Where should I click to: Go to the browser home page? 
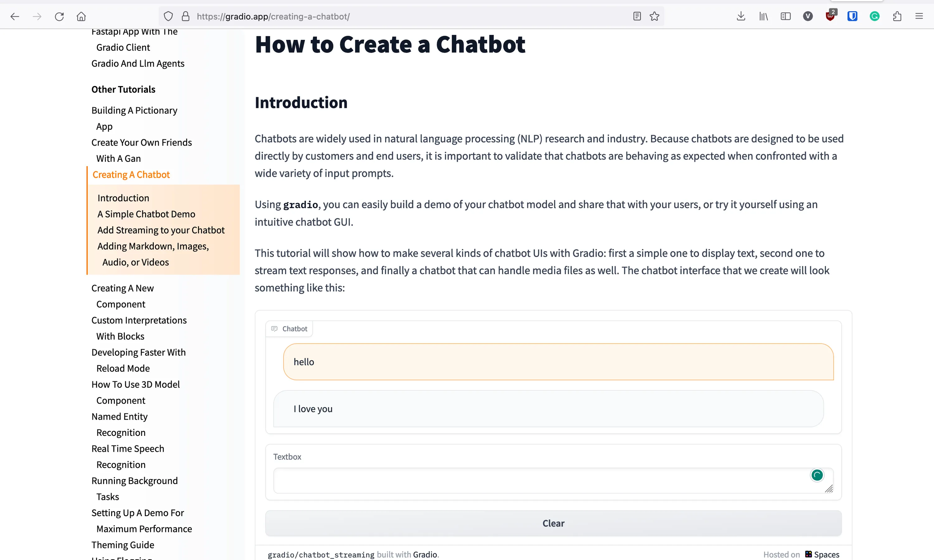(81, 16)
